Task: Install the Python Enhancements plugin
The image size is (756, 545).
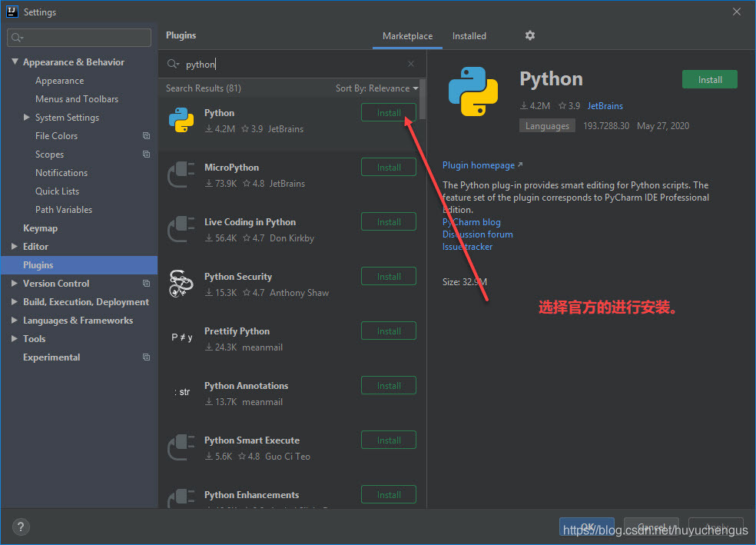Action: 389,494
